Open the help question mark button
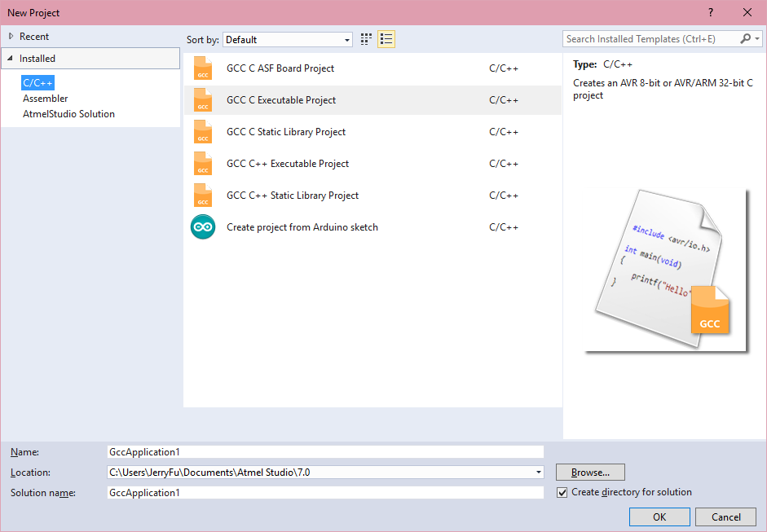767x532 pixels. [711, 13]
